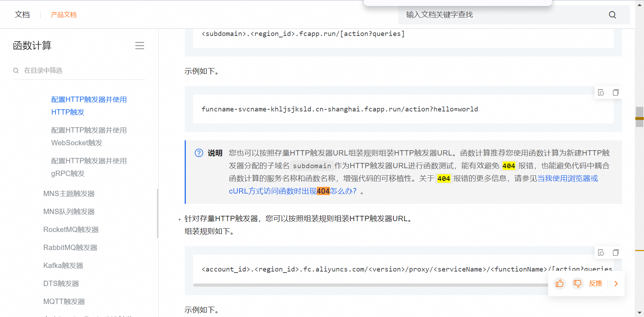Screen dimensions: 644x317
Task: Open the 文档 home link
Action: [x=22, y=14]
